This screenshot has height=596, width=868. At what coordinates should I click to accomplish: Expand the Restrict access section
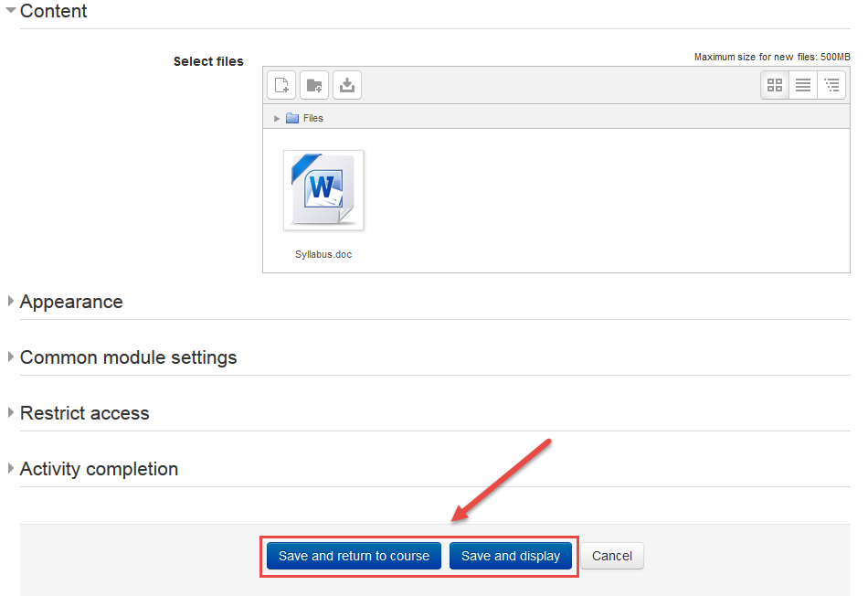pyautogui.click(x=84, y=413)
